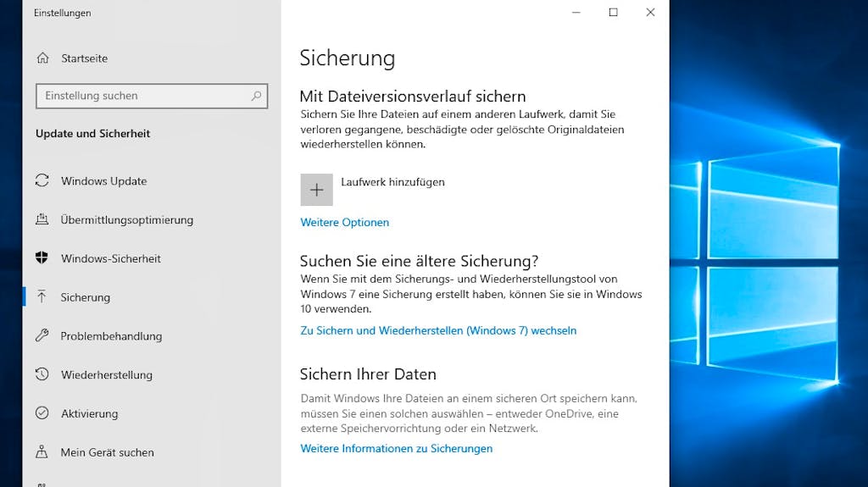Click the Mein Gerät suchen icon
Viewport: 868px width, 487px height.
42,451
